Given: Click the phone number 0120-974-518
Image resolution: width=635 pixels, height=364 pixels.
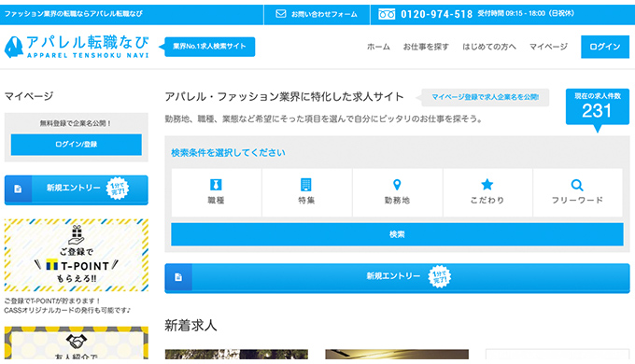Looking at the screenshot, I should coord(437,14).
